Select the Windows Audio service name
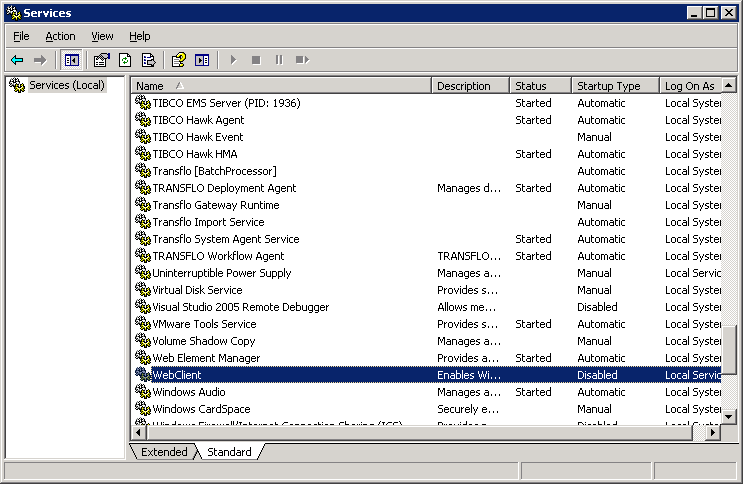The image size is (743, 484). 189,392
